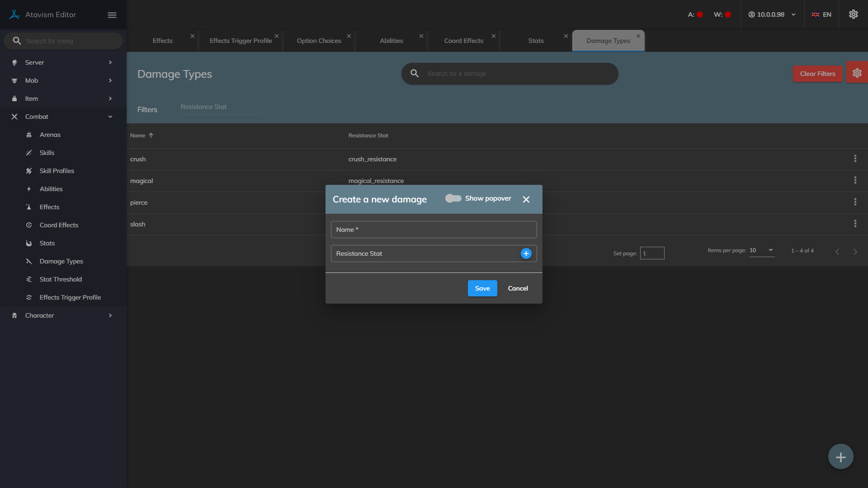This screenshot has width=868, height=488.
Task: Open the three-dot menu for crush row
Action: point(855,159)
